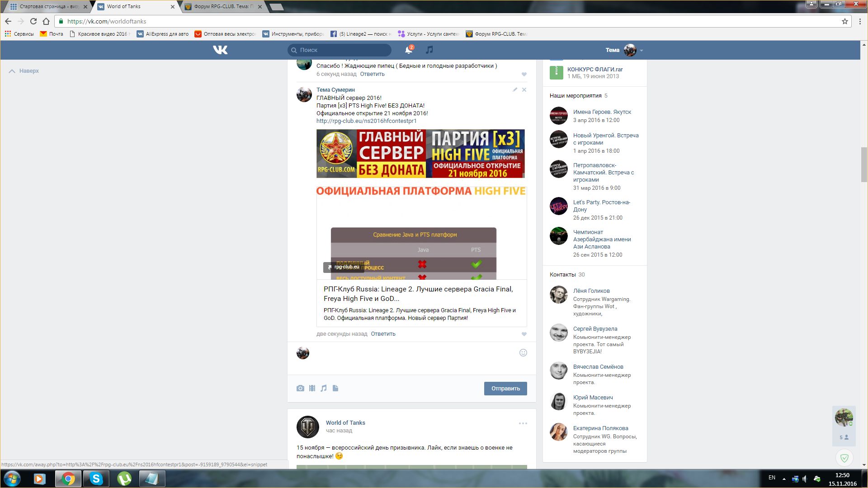Reload the page
868x488 pixels.
click(33, 21)
